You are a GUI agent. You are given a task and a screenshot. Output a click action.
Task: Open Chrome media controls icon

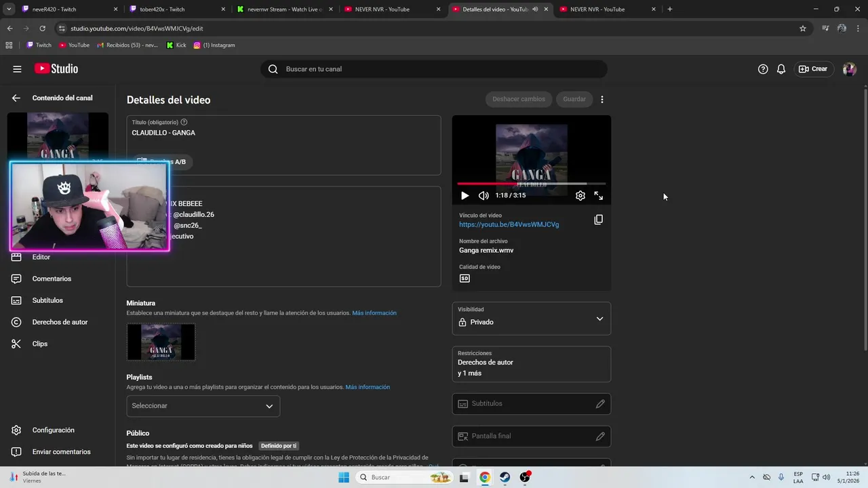825,28
